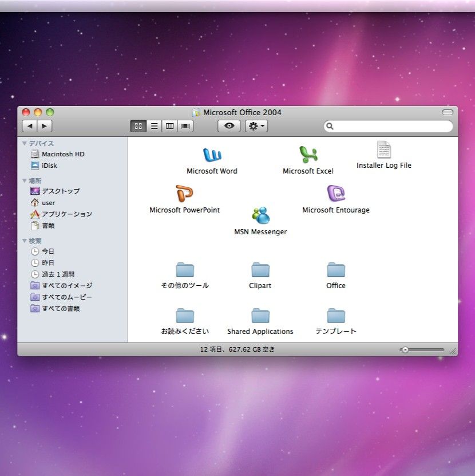The image size is (475, 476).
Task: Launch the Microsoft Entourage icon
Action: 336,194
